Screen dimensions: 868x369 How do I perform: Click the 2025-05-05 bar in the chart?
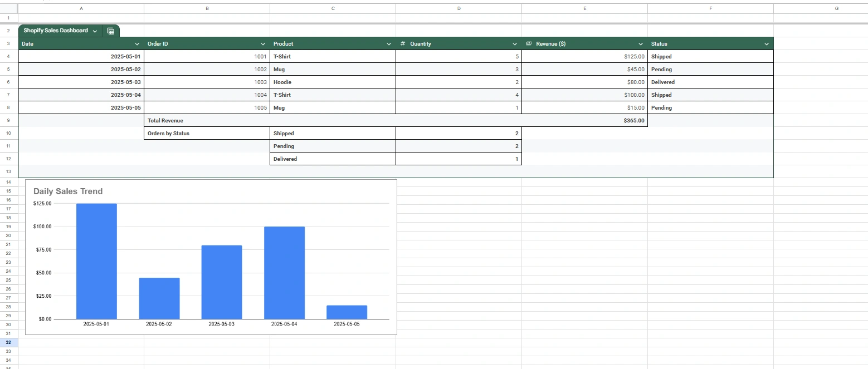(347, 312)
